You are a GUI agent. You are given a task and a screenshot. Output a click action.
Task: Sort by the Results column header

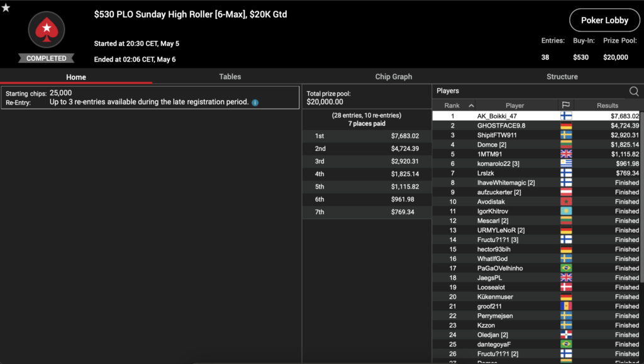(x=607, y=106)
